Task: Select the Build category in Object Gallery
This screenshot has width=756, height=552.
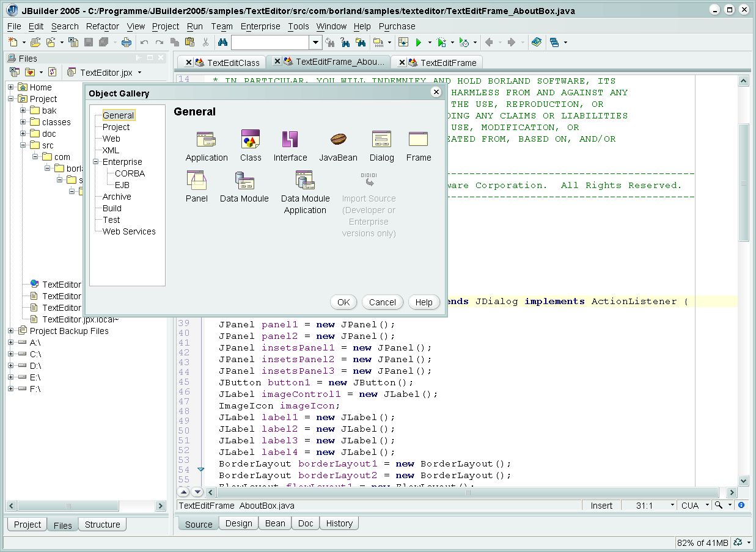Action: click(112, 208)
